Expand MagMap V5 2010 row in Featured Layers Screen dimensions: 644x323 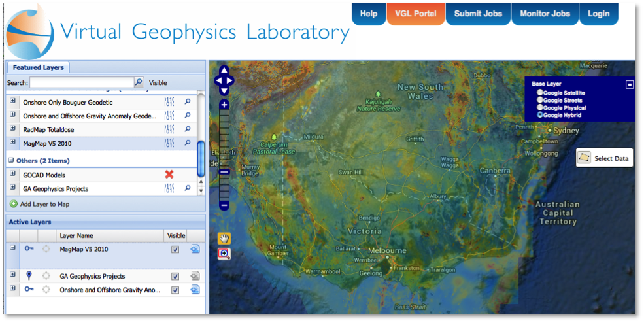click(12, 142)
